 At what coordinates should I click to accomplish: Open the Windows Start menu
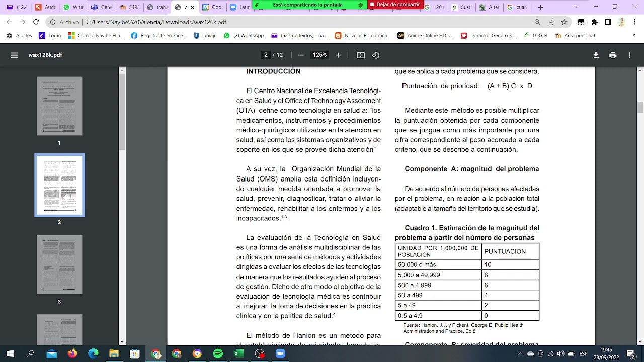[10, 354]
